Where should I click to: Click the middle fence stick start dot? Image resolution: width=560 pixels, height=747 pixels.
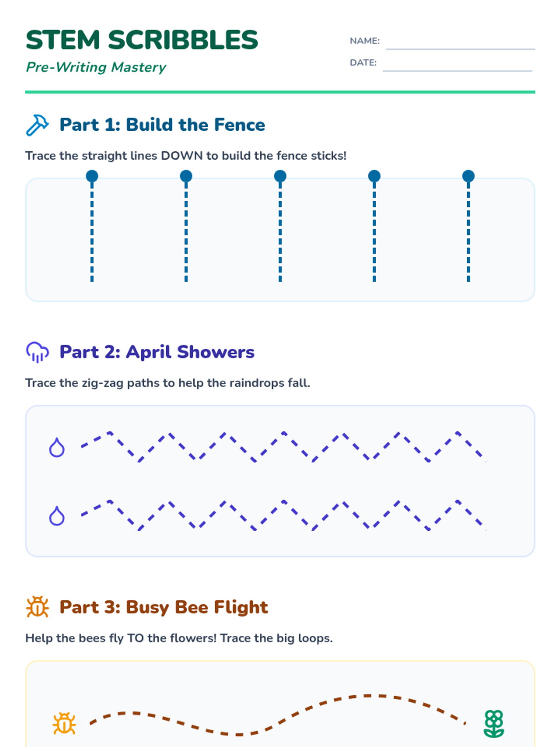[280, 176]
